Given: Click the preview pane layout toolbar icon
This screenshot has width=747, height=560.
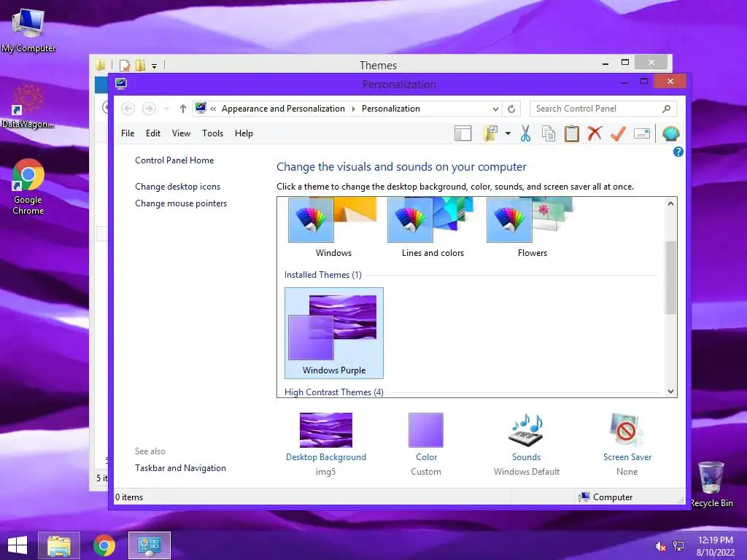Looking at the screenshot, I should [462, 134].
